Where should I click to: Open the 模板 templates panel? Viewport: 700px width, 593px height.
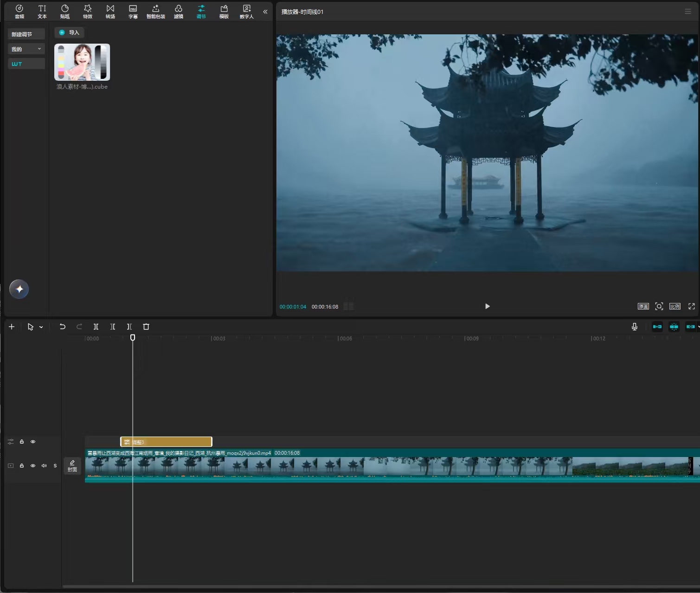224,12
